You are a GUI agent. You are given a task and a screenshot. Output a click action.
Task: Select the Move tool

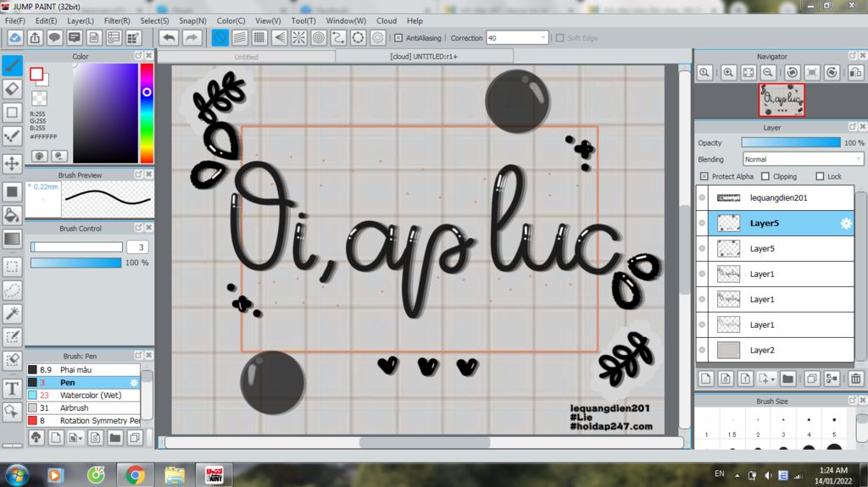pos(13,163)
